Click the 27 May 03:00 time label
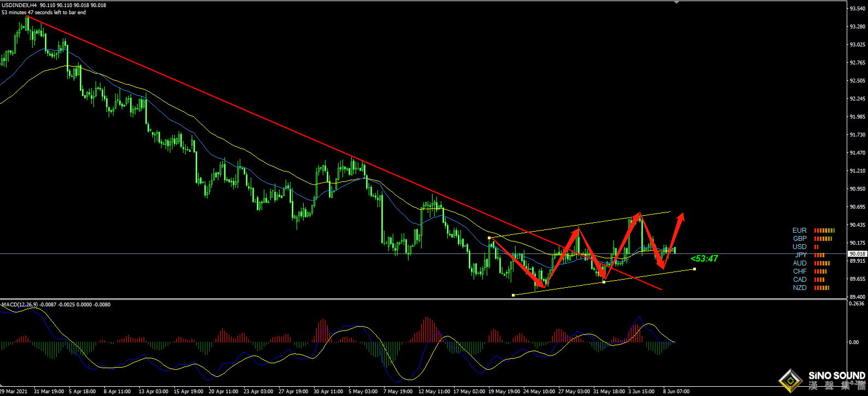The height and width of the screenshot is (396, 868). [574, 392]
